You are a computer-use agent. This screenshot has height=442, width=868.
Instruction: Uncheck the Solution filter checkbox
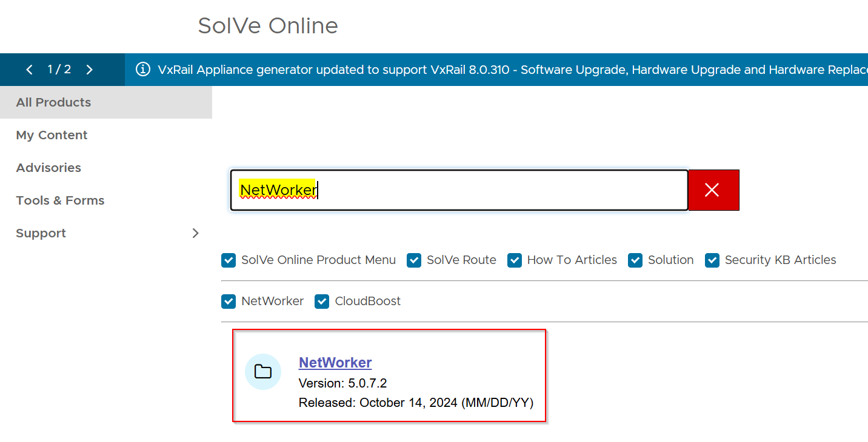click(x=635, y=260)
